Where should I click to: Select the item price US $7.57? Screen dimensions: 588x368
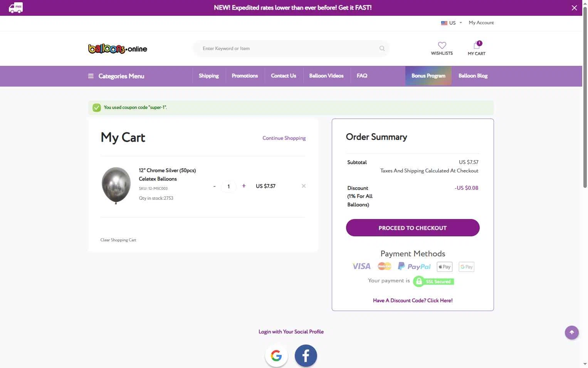265,186
